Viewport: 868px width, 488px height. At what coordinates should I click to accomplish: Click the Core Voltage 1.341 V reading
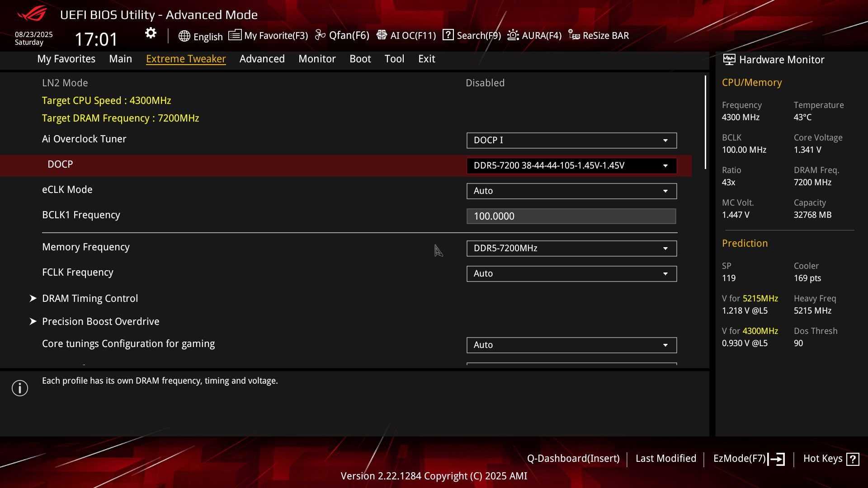807,150
